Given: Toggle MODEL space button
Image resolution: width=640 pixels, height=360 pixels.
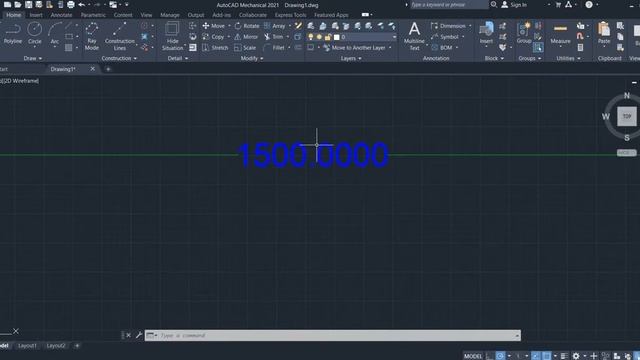Looking at the screenshot, I should coord(473,356).
